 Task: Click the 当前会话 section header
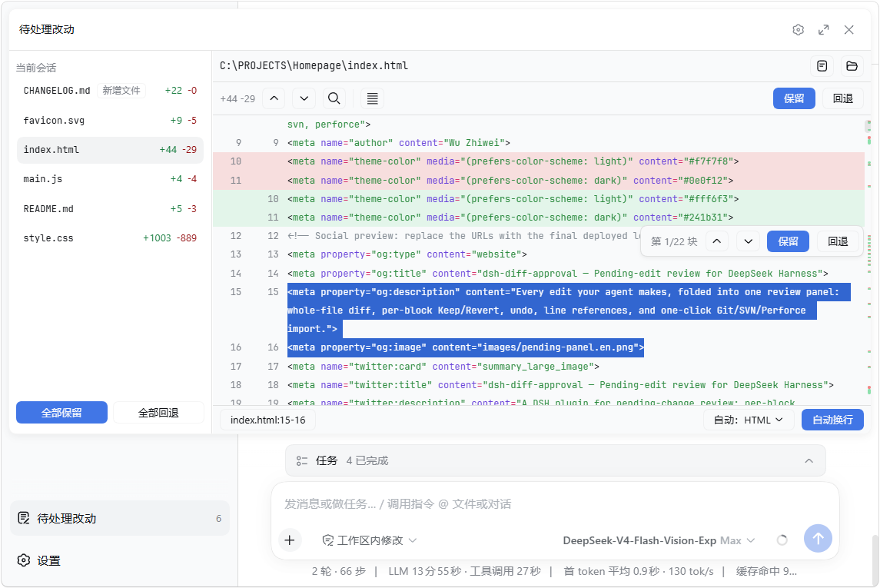point(36,68)
